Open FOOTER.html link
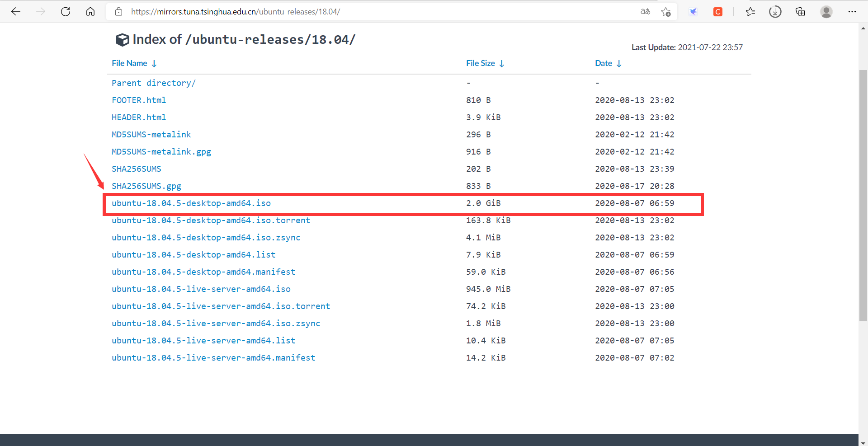 [139, 100]
